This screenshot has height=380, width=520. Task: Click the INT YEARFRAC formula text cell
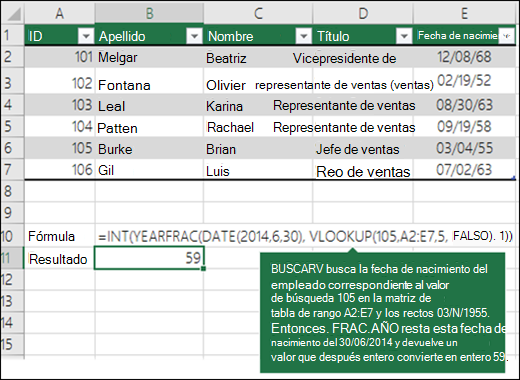[x=305, y=236]
